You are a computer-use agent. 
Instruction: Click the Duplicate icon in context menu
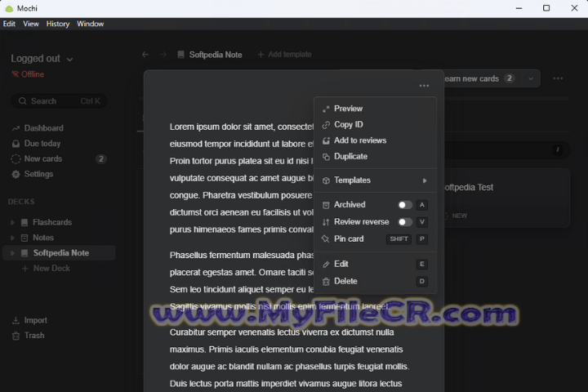[326, 157]
